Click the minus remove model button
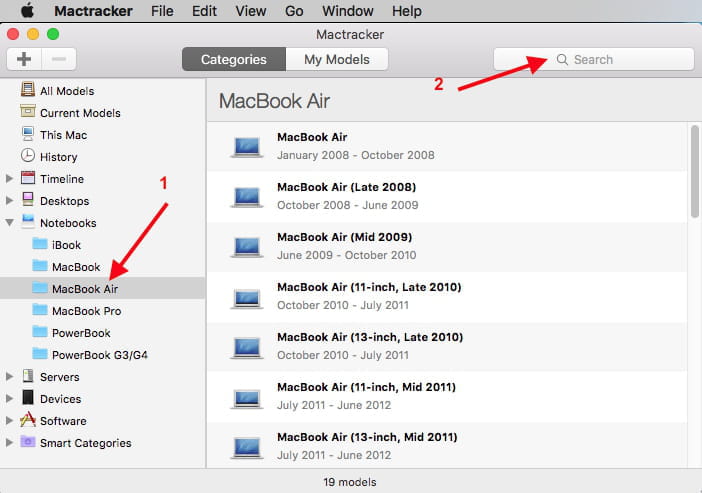 click(59, 59)
